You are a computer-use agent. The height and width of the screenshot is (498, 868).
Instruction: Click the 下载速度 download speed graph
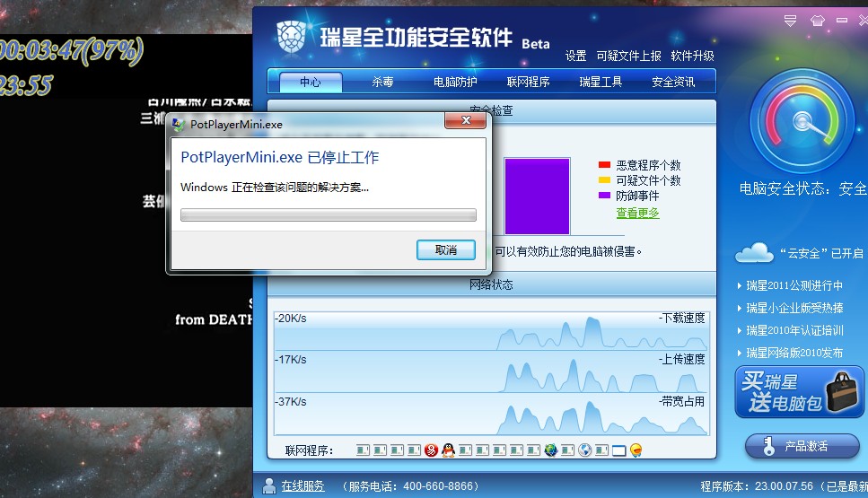pos(491,331)
